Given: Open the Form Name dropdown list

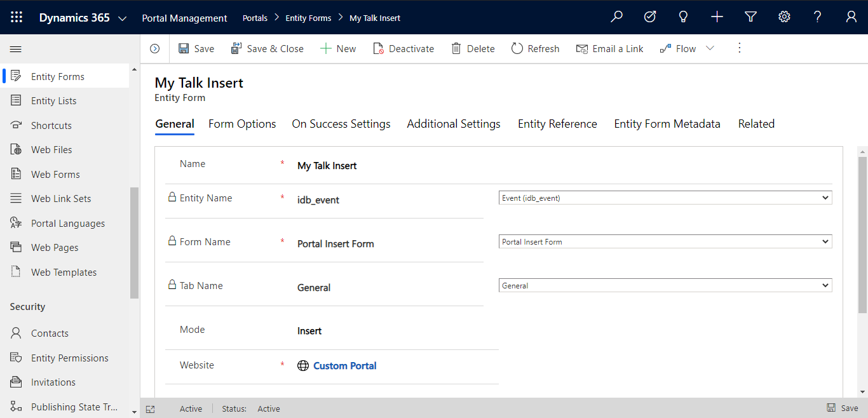Looking at the screenshot, I should pos(665,242).
